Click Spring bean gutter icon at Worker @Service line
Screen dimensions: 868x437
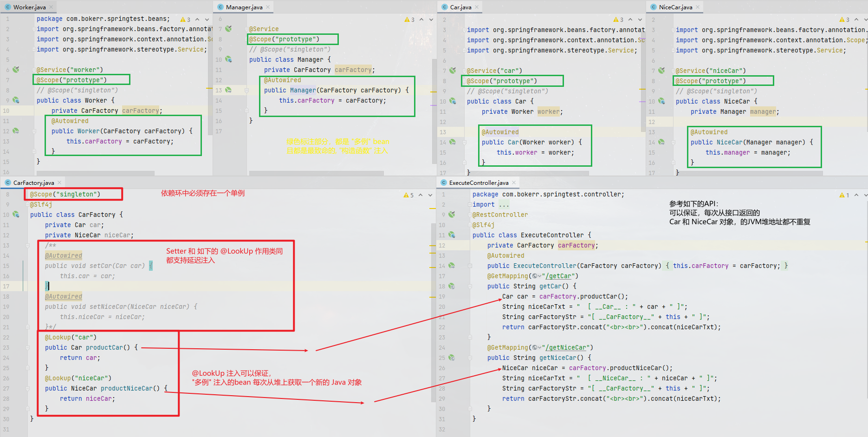(16, 70)
